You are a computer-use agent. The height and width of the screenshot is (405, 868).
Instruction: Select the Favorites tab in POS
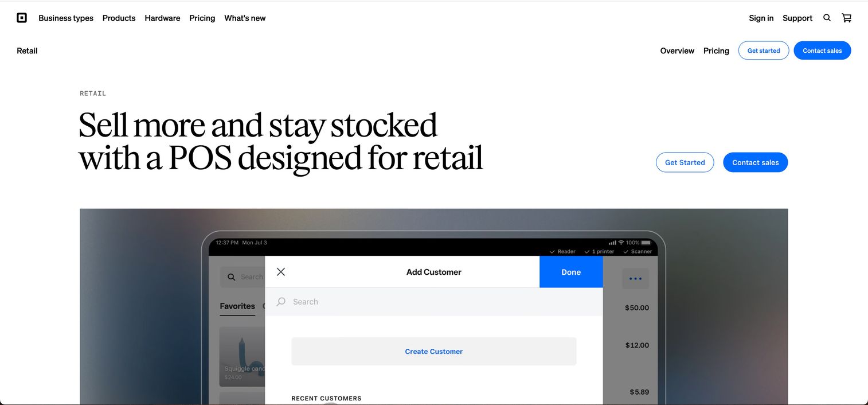(x=237, y=306)
